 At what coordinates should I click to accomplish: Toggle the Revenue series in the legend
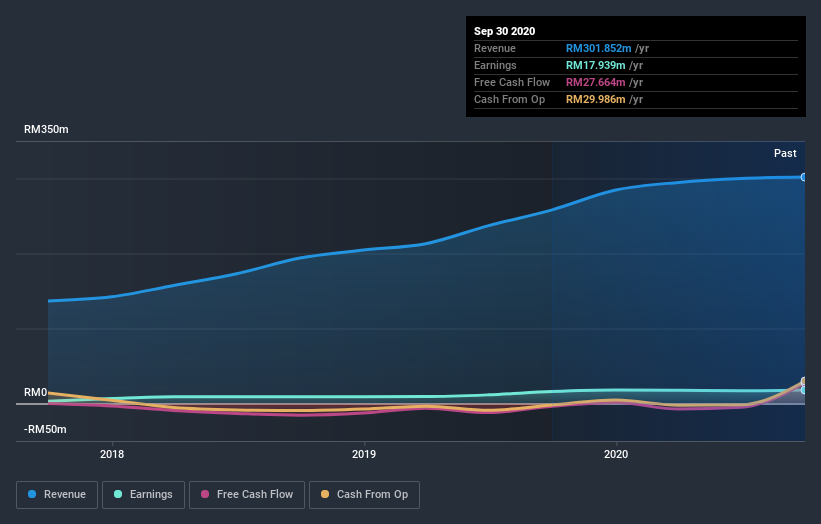(x=57, y=495)
